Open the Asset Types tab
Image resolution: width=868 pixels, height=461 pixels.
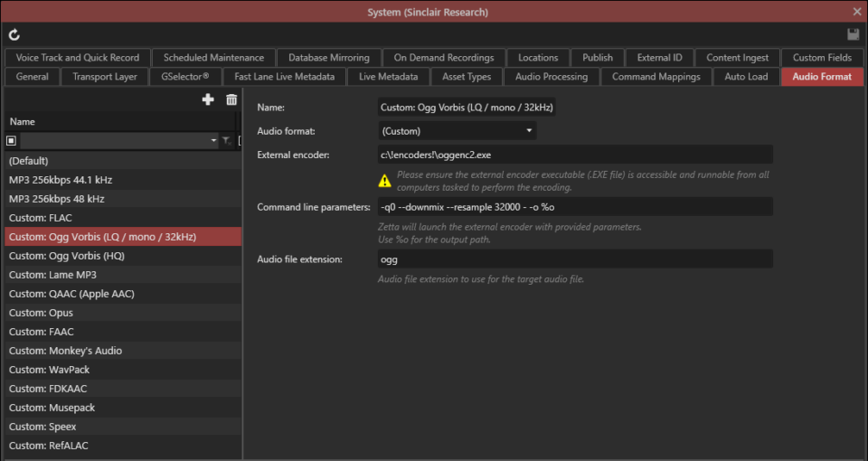tap(467, 76)
